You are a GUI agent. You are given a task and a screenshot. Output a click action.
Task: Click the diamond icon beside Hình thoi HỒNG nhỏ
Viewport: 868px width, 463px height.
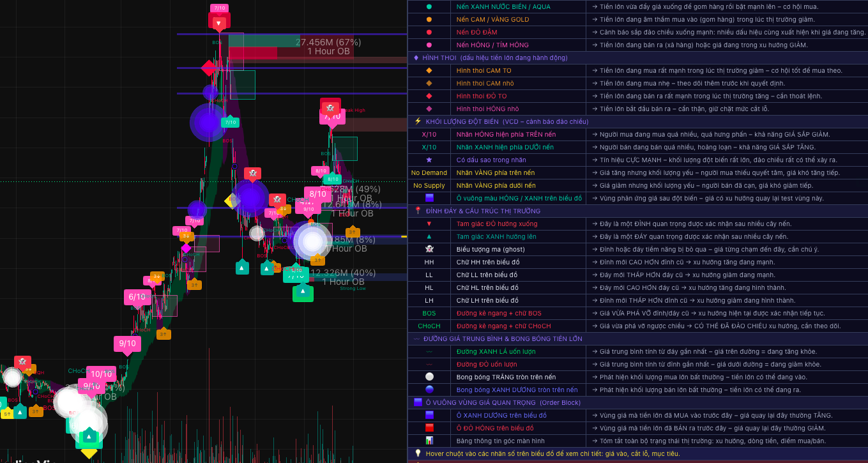point(429,109)
